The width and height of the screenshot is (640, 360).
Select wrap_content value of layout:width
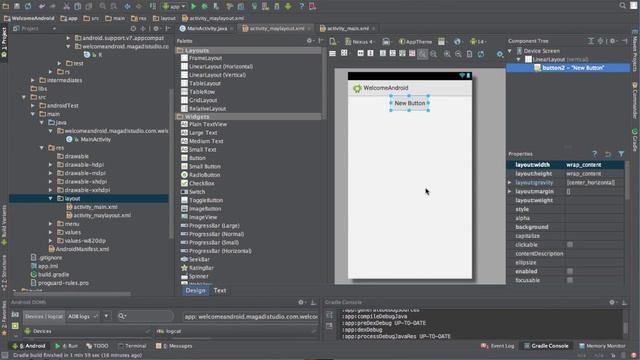[x=584, y=165]
